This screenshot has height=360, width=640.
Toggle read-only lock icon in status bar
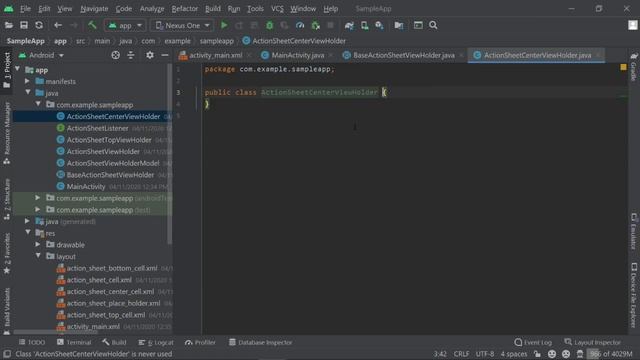click(x=537, y=354)
